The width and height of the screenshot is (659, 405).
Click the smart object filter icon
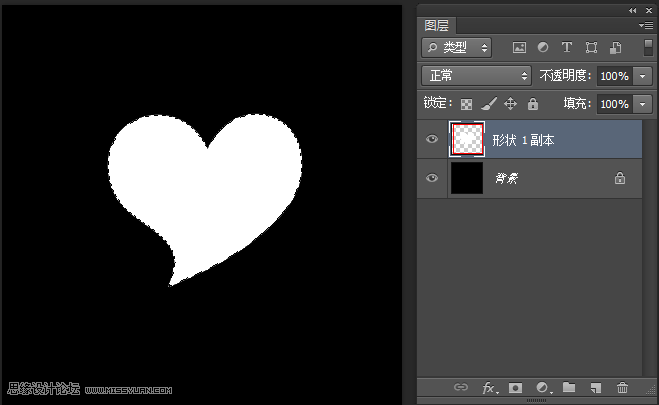point(615,47)
